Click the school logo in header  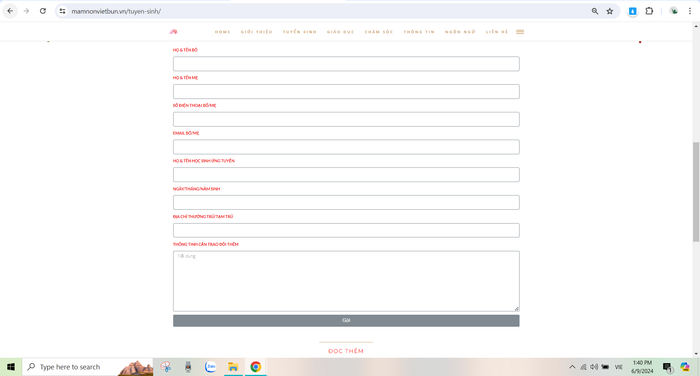click(x=173, y=32)
